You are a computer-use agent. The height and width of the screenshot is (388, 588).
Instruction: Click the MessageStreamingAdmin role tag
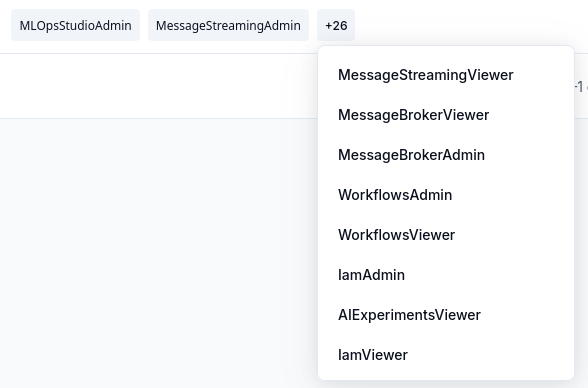coord(228,25)
